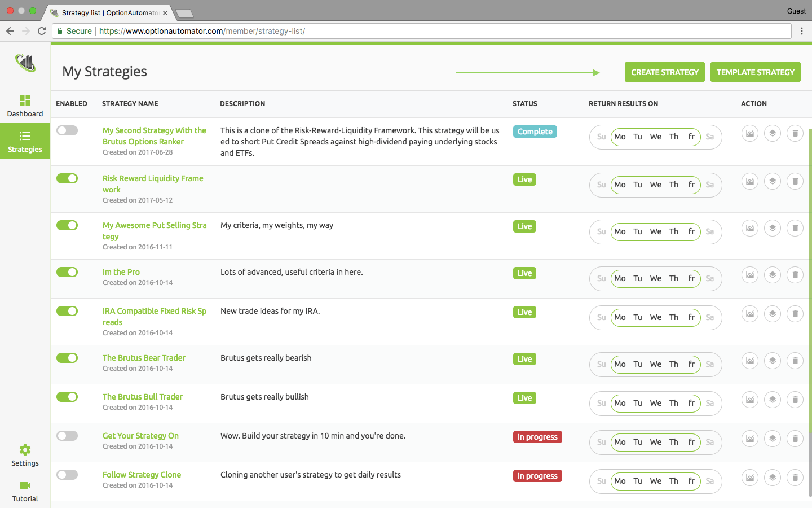
Task: Open results chart for The Brutus Bull Trader
Action: coord(749,399)
